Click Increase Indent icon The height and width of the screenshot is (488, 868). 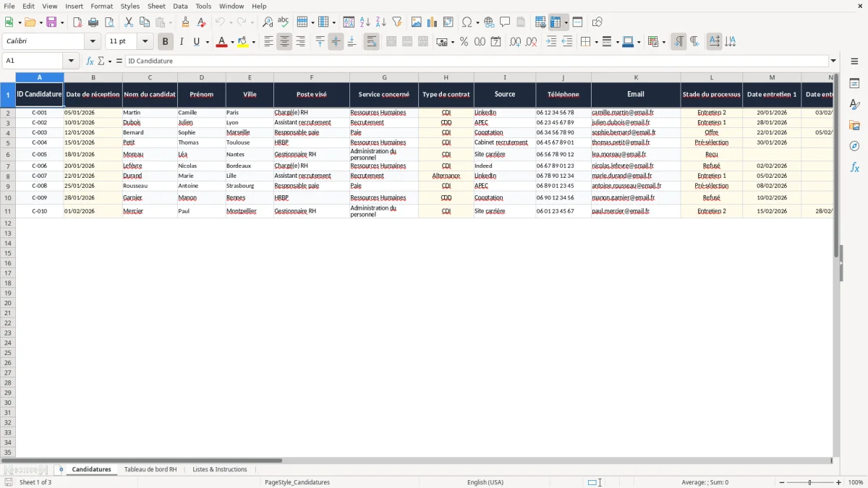point(551,42)
